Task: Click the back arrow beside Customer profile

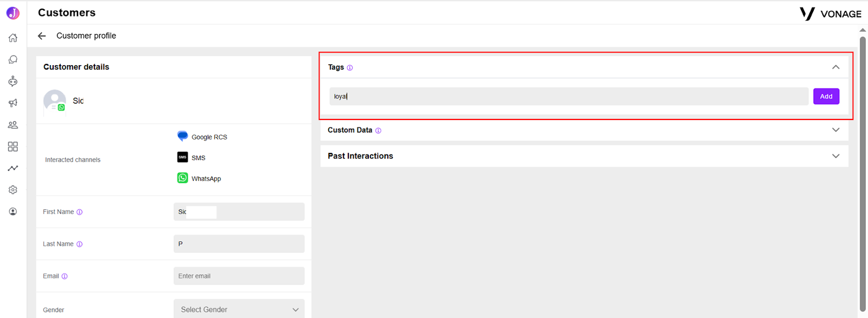Action: coord(42,36)
